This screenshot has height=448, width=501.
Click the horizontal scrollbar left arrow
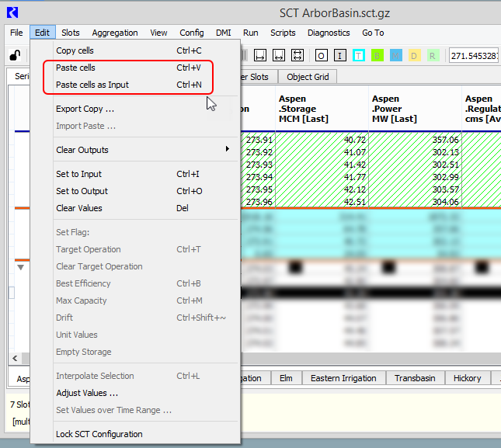tap(12, 358)
